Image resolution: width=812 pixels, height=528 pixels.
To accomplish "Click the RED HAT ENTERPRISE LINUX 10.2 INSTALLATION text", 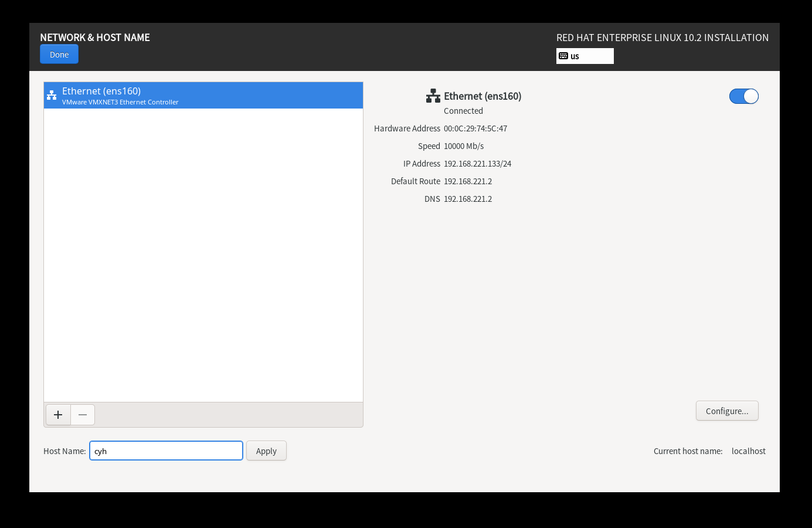I will point(662,38).
